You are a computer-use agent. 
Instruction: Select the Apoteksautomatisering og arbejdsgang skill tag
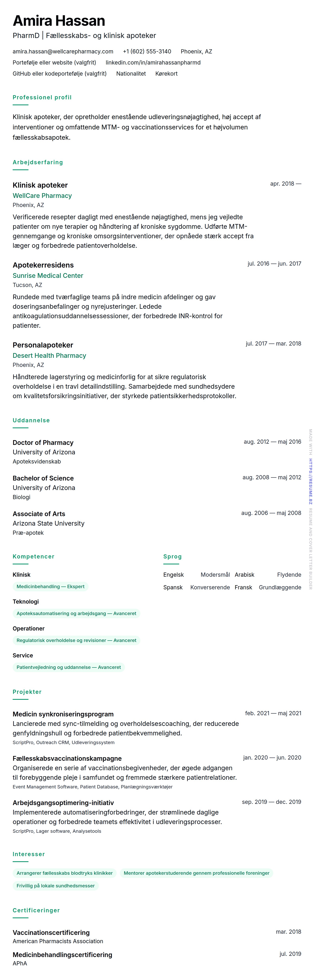tap(76, 613)
